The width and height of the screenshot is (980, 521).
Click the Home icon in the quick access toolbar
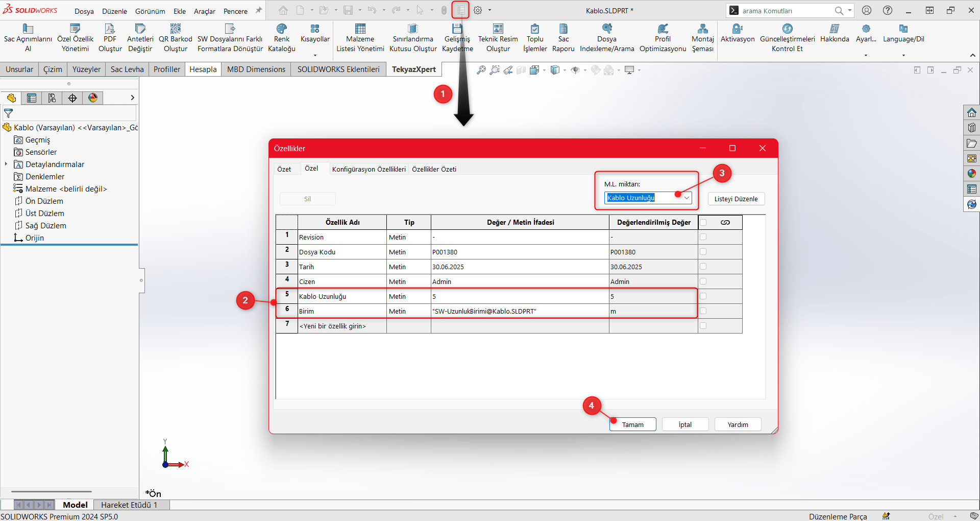283,10
